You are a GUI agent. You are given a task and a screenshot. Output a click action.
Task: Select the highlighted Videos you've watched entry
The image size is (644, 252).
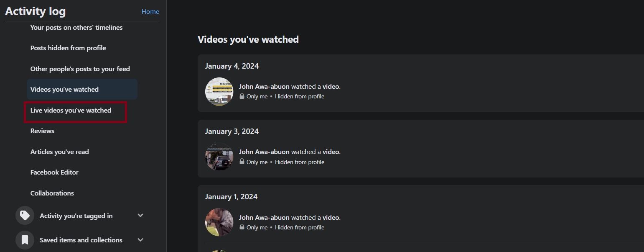[x=64, y=89]
